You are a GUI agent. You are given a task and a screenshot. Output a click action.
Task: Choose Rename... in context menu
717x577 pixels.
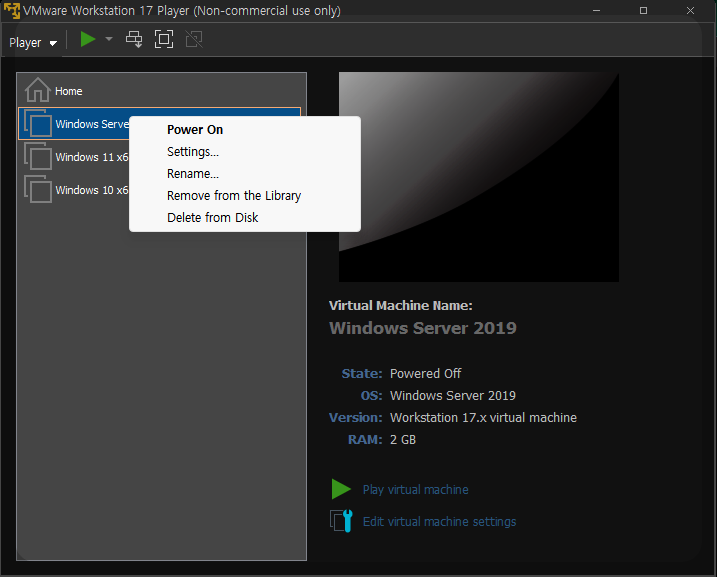pos(245,174)
